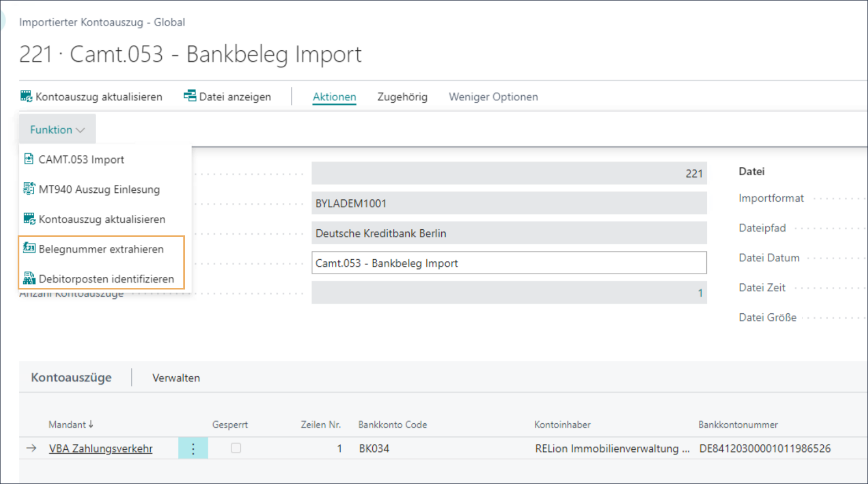Click the MT940 Auszug Einlesung icon

[x=29, y=189]
